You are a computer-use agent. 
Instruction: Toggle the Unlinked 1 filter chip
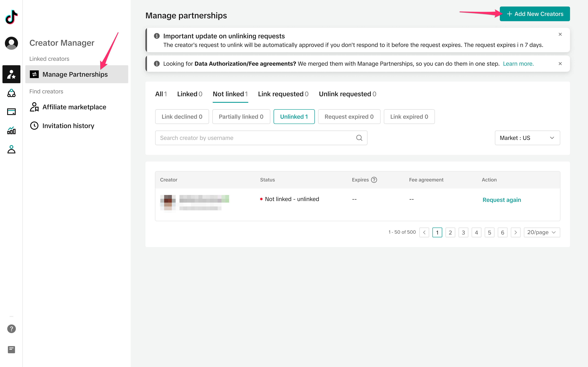pyautogui.click(x=294, y=117)
